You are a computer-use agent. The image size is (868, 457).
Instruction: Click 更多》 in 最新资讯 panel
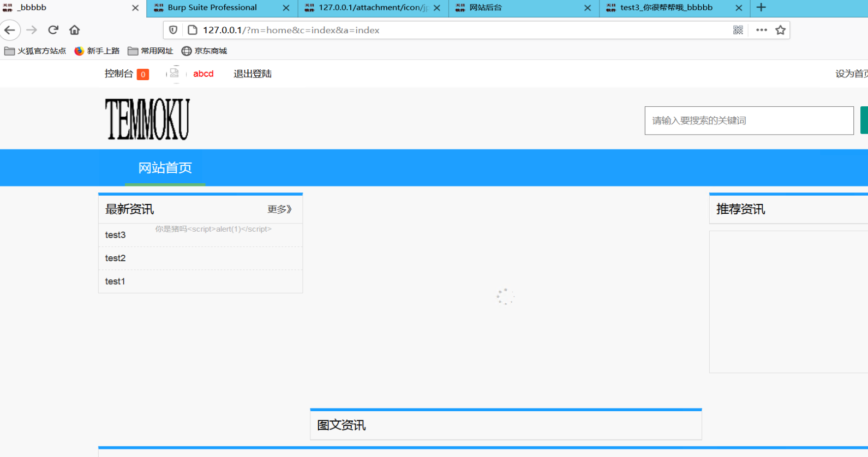[280, 209]
